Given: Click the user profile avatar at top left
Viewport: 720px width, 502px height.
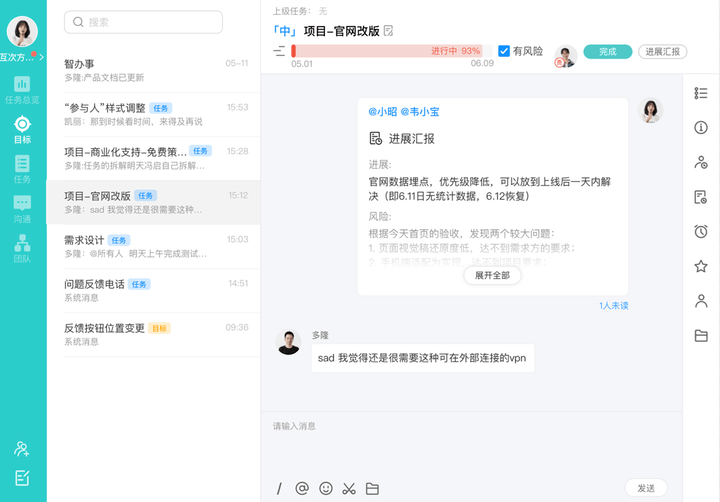Looking at the screenshot, I should [22, 31].
